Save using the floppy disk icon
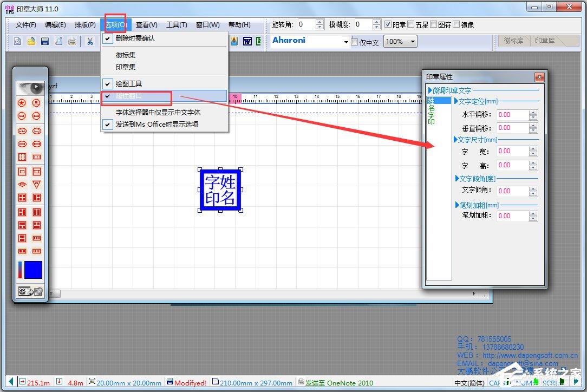This screenshot has height=392, width=587. click(x=45, y=41)
